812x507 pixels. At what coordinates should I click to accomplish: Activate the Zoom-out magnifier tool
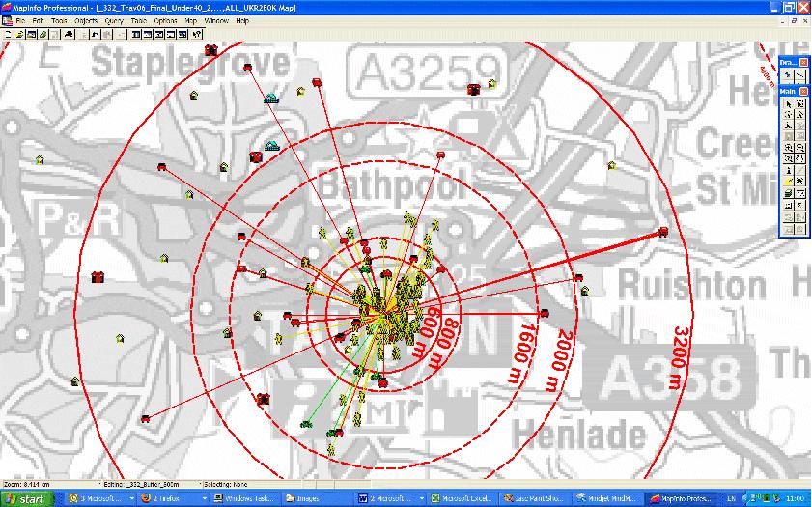tap(800, 148)
